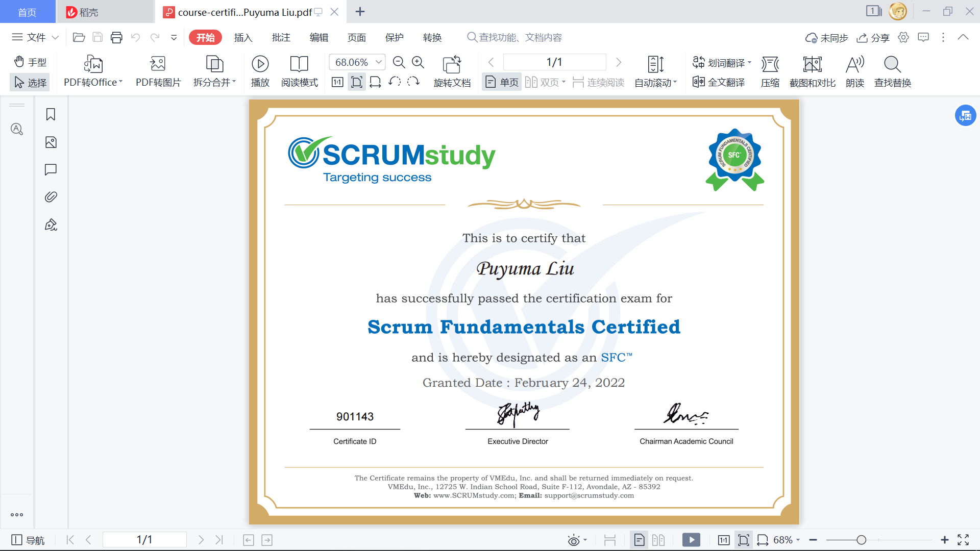This screenshot has height=551, width=980.
Task: Rotate page counterclockwise
Action: point(395,82)
